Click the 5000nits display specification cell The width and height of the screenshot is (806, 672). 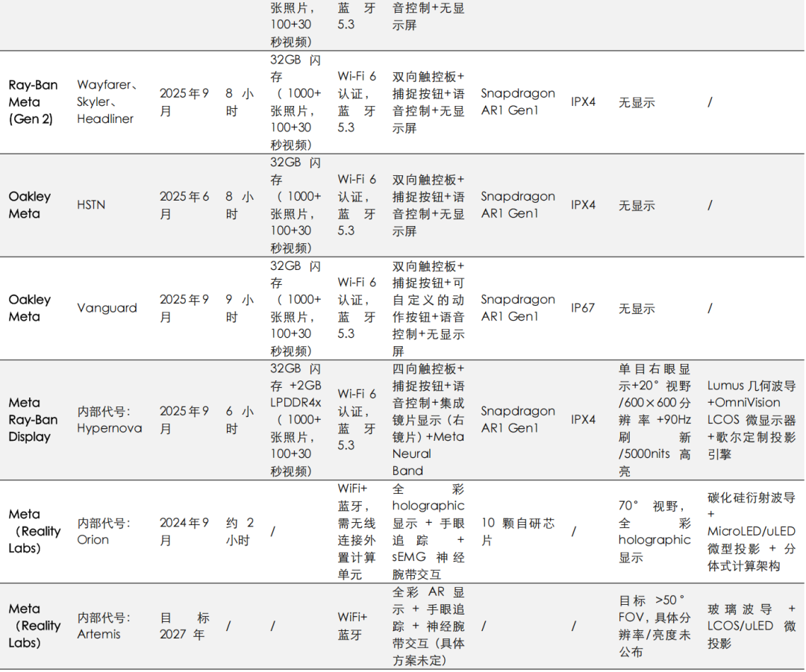pyautogui.click(x=655, y=420)
